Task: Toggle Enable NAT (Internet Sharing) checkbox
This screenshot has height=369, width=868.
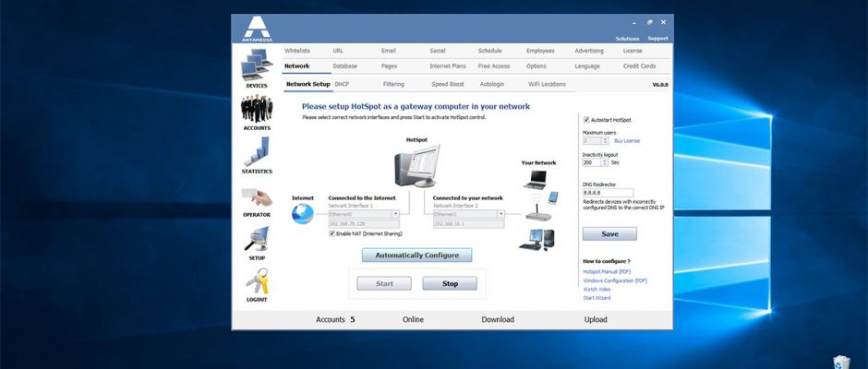Action: pos(332,234)
